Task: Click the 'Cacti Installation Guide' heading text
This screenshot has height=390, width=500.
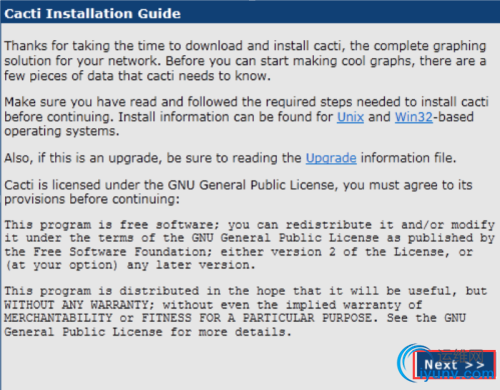Action: [93, 14]
